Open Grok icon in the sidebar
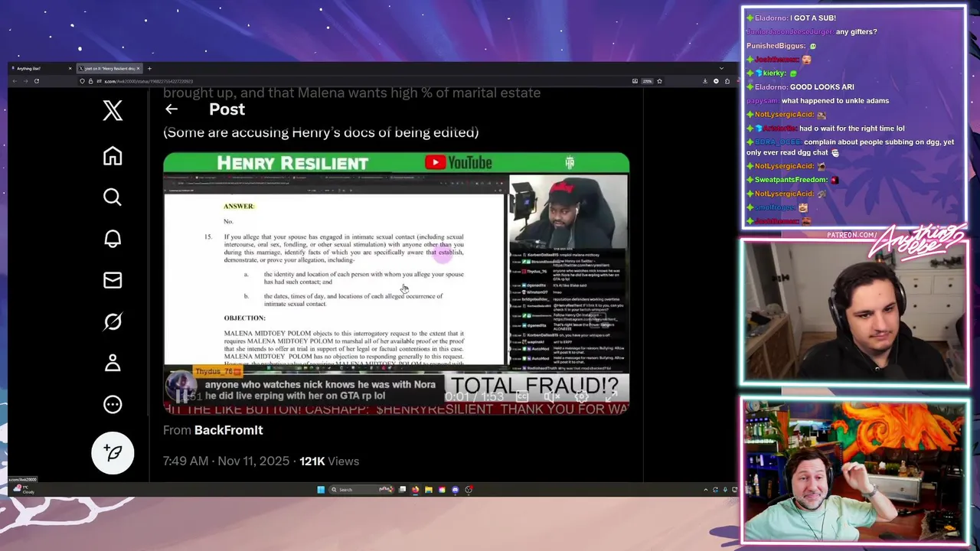 pos(113,321)
